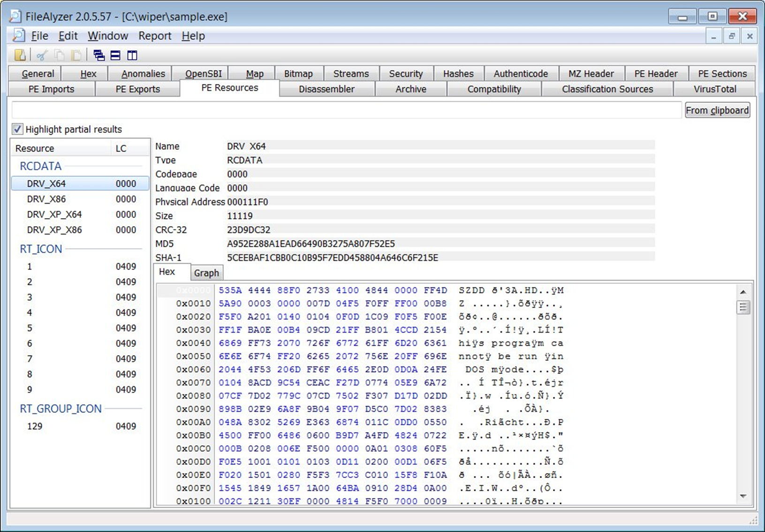Tile windows horizontally via toolbar icon
This screenshot has width=765, height=532.
115,55
